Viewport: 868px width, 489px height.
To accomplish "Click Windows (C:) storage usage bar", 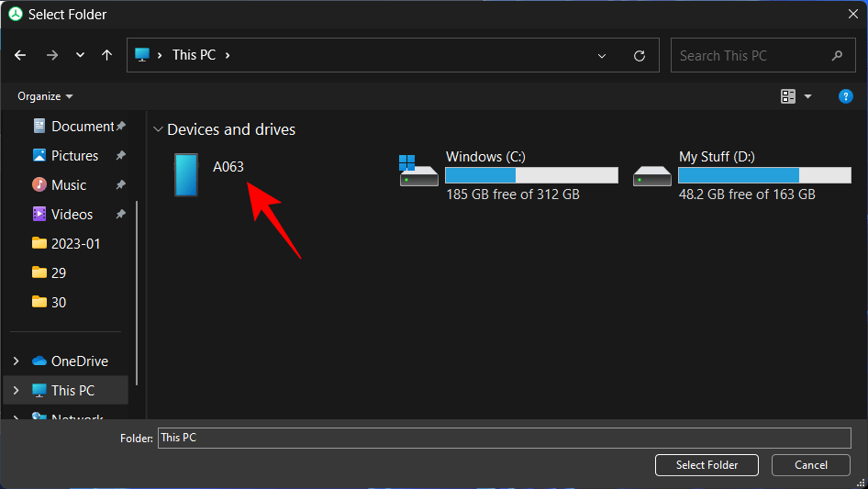I will pos(531,175).
